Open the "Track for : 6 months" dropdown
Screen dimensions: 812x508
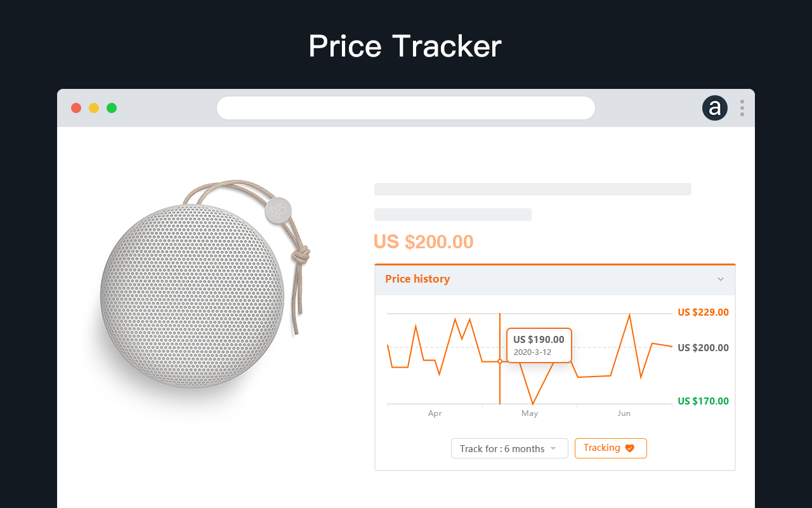[509, 448]
